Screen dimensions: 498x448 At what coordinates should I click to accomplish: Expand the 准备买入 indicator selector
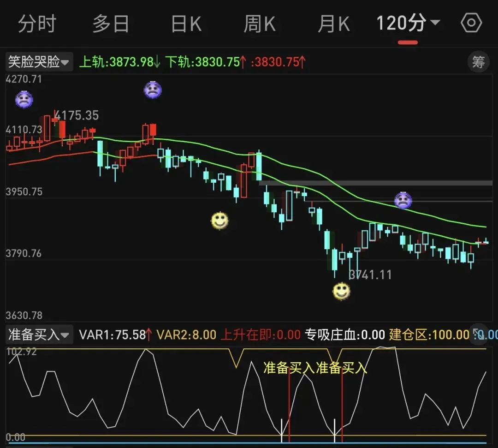point(39,335)
